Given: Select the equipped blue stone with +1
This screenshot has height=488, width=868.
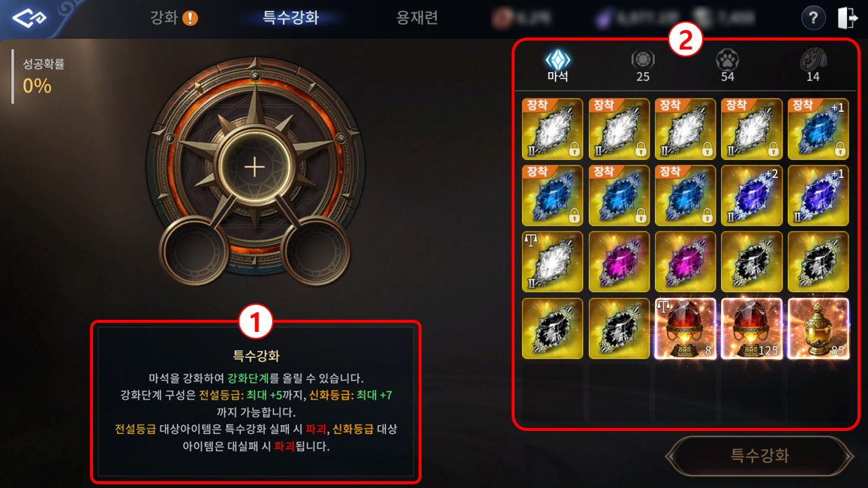Looking at the screenshot, I should (818, 128).
